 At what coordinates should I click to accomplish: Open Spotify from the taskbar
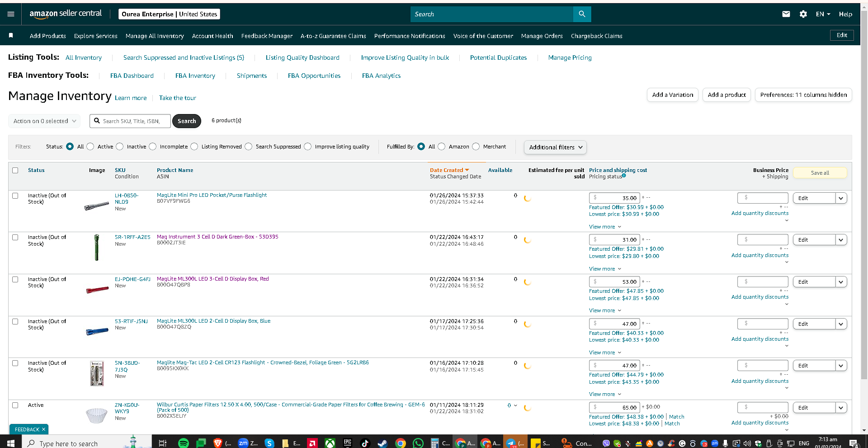(x=184, y=443)
